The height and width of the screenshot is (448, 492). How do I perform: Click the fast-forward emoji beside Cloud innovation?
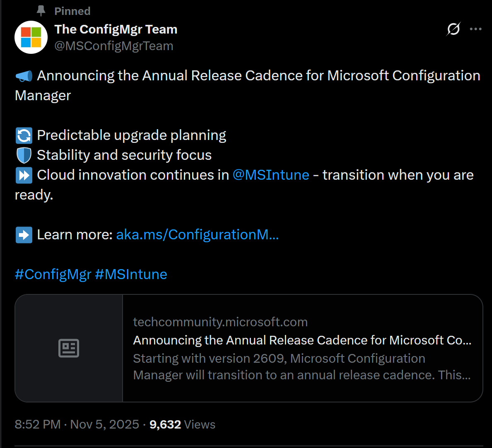tap(24, 175)
